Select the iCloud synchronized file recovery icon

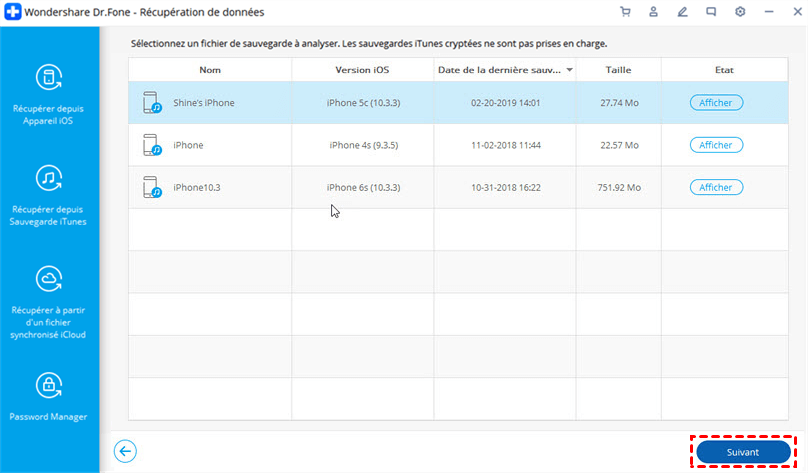point(49,279)
